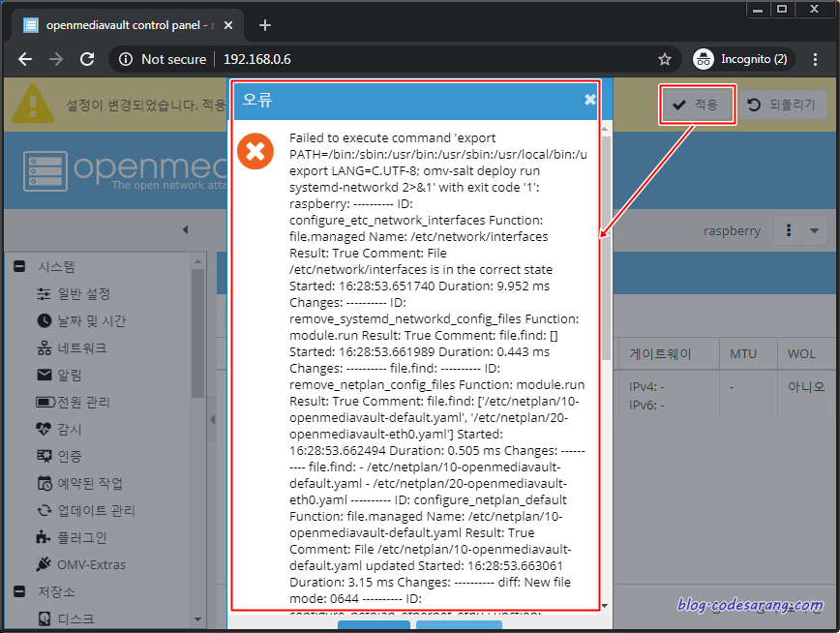Viewport: 840px width, 633px height.
Task: Click the 일반 설정 sliders icon
Action: coord(44,293)
